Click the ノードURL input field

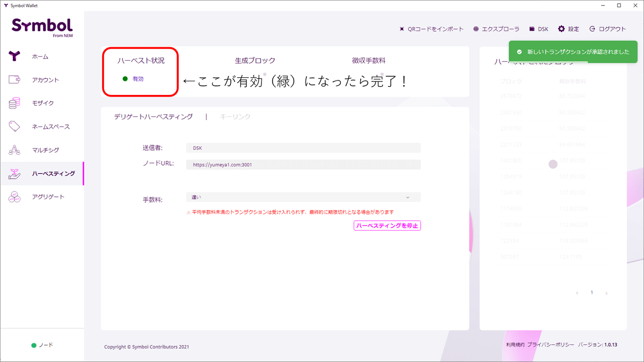(303, 165)
